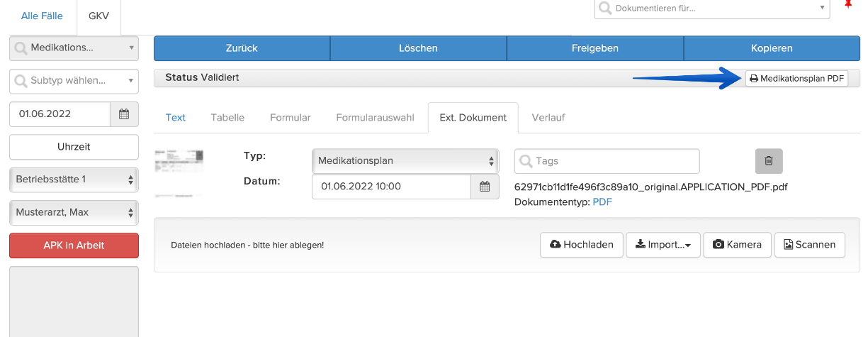Print the Medikationsplan PDF
868x337 pixels.
click(797, 79)
